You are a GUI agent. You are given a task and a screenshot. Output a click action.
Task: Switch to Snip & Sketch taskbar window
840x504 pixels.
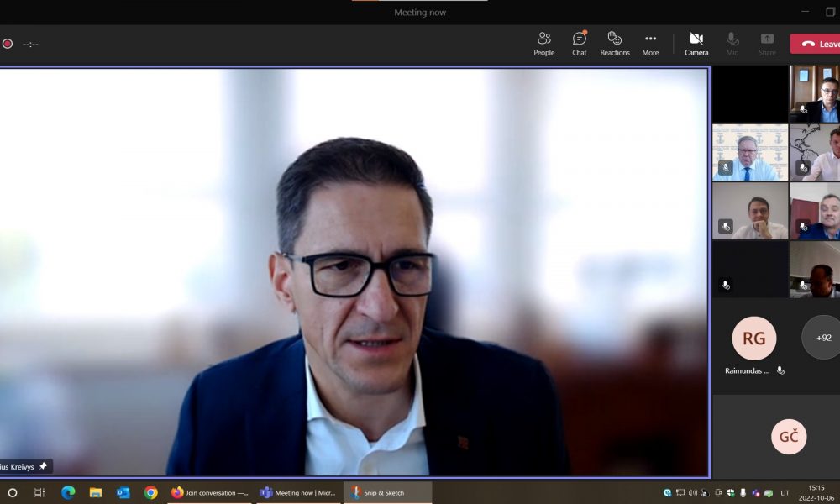point(387,493)
